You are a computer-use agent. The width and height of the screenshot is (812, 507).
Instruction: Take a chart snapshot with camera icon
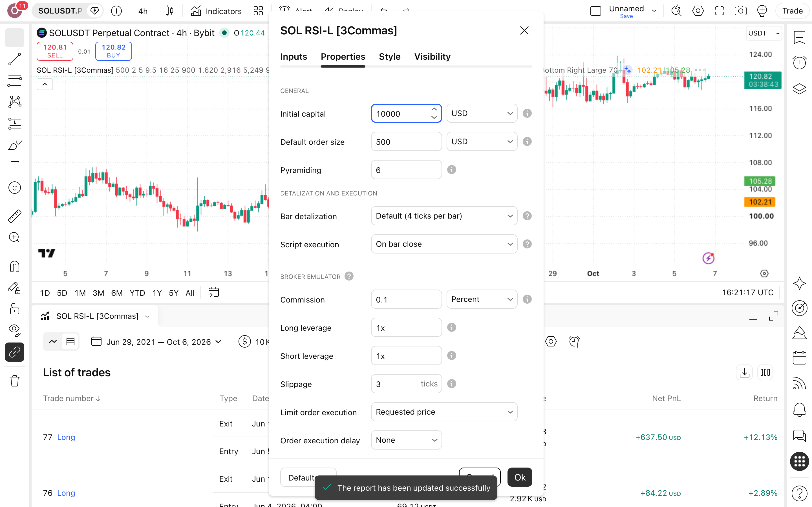(740, 11)
